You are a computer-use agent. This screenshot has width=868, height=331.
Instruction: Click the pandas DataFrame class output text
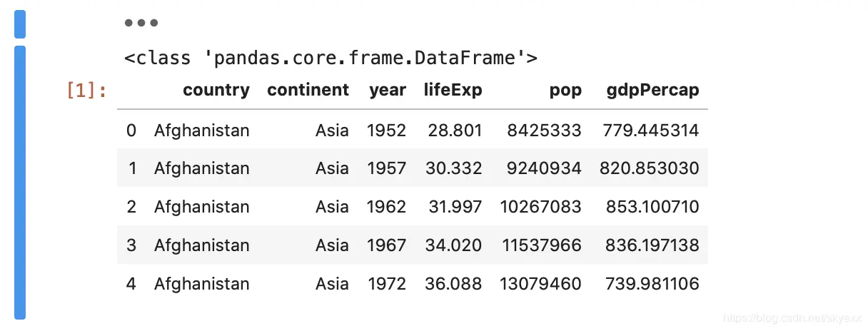(331, 58)
